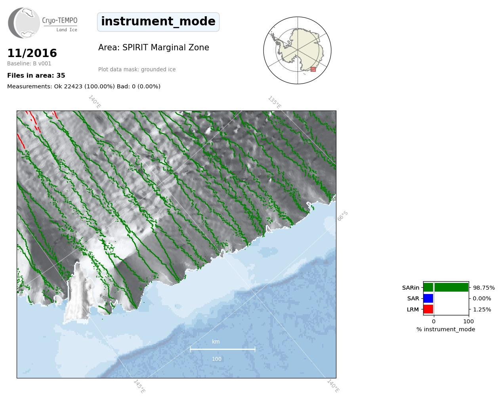Click the red LRM legend swatch
The image size is (504, 420).
click(428, 309)
